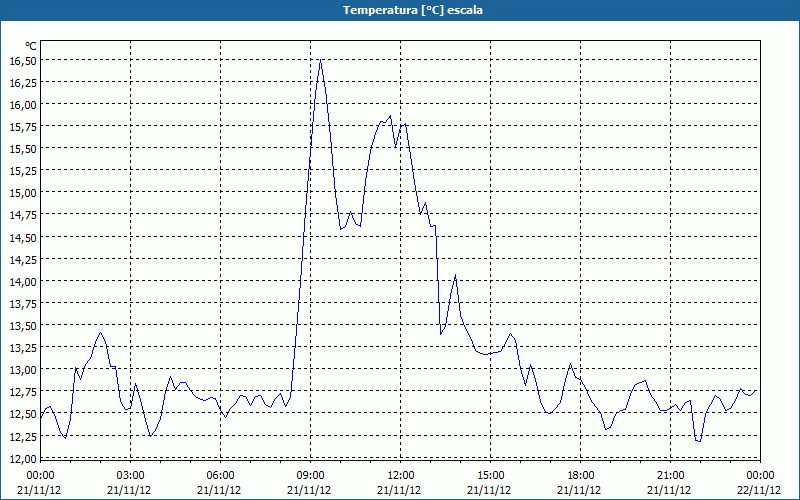Select the 16,50 value on the temperature axis
800x500 pixels.
click(x=23, y=61)
